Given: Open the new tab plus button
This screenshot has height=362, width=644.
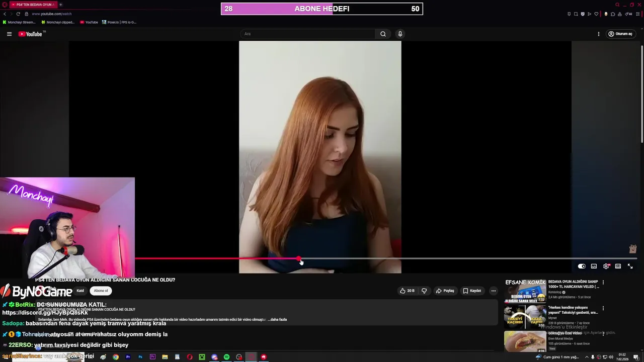Looking at the screenshot, I should [60, 5].
